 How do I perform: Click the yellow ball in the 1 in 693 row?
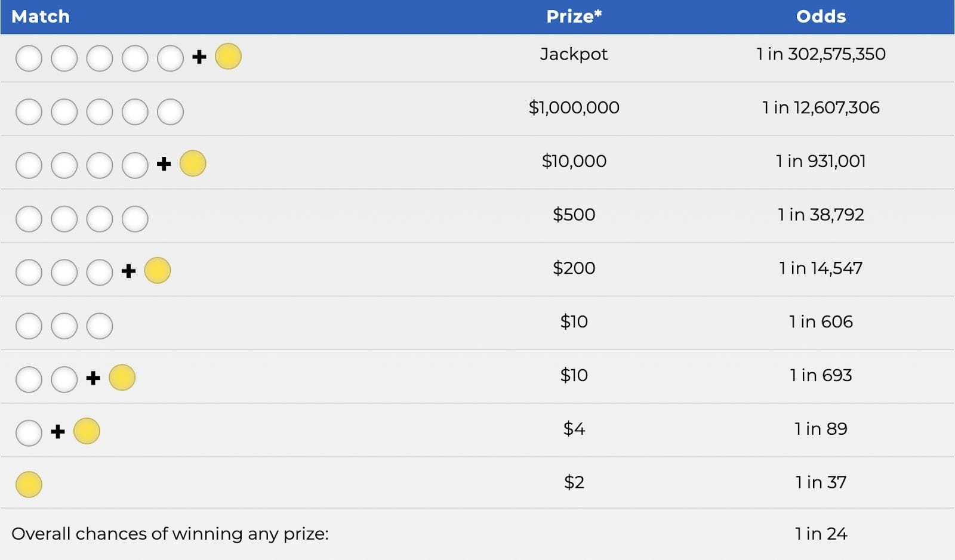pos(122,378)
